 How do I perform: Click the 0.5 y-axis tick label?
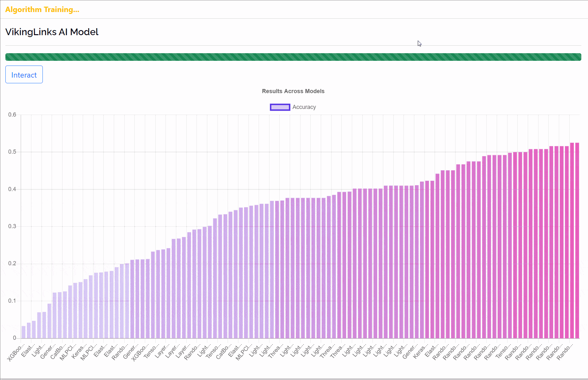tap(12, 152)
